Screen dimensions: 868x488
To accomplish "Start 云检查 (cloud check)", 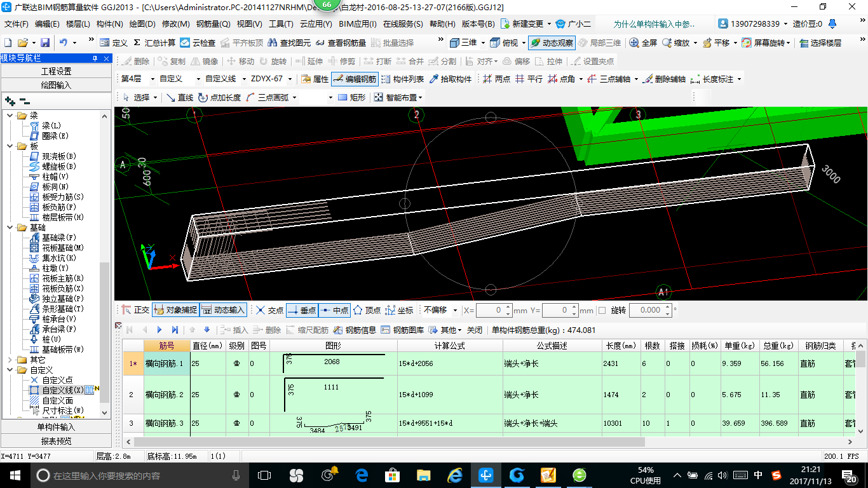I will click(198, 43).
